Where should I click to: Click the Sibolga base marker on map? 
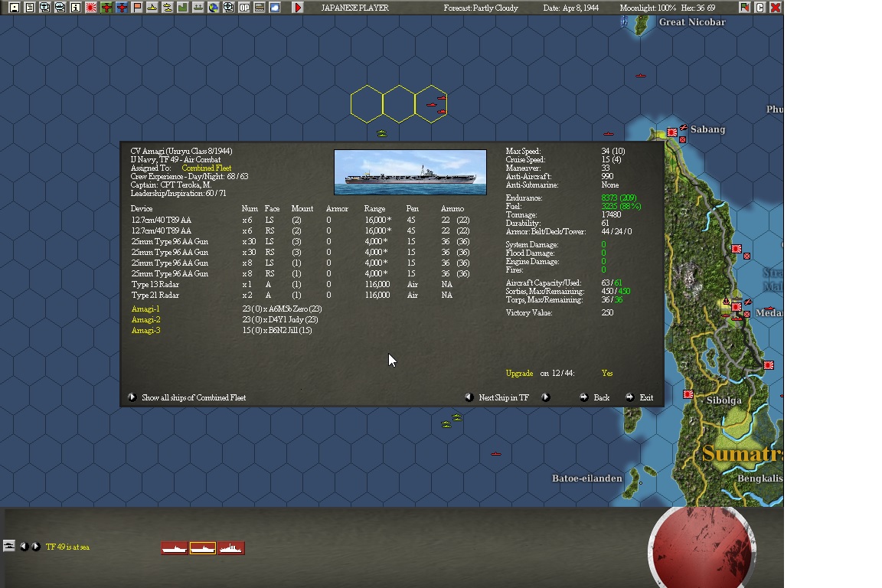688,394
